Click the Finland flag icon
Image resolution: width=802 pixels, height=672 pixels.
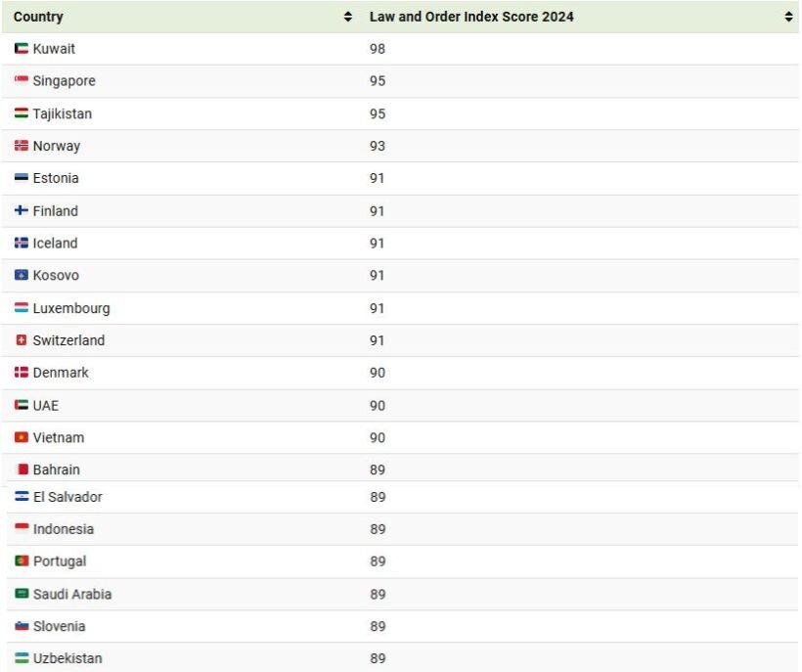pos(22,211)
